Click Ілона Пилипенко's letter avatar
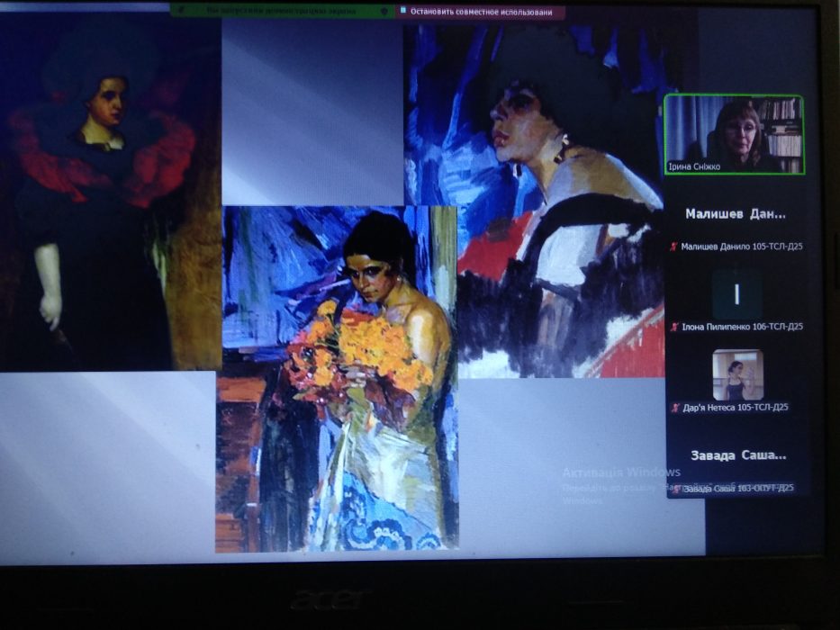 pyautogui.click(x=736, y=294)
